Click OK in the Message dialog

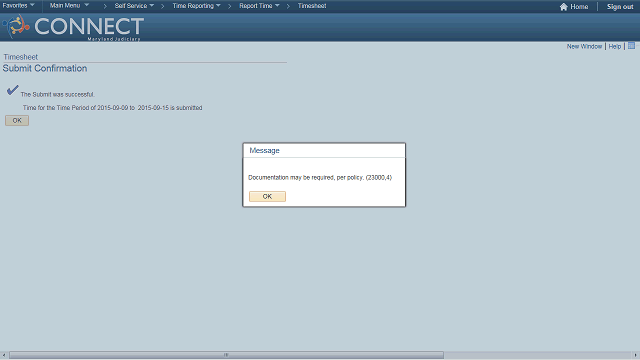click(x=267, y=196)
